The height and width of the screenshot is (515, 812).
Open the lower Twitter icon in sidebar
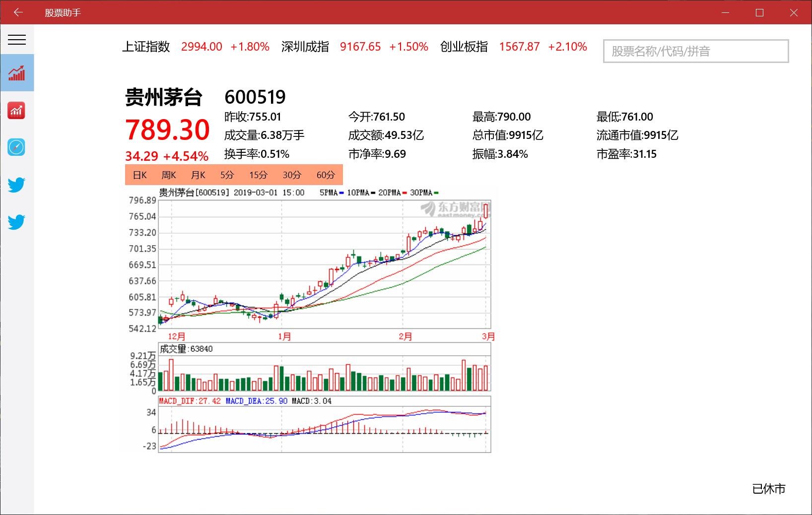(16, 222)
